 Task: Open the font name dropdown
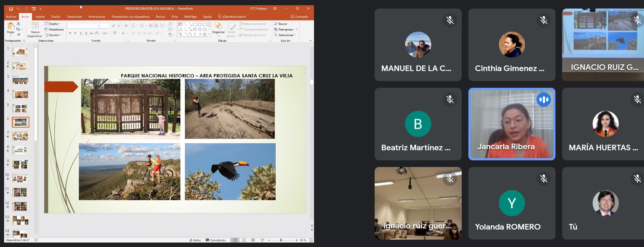(x=98, y=26)
